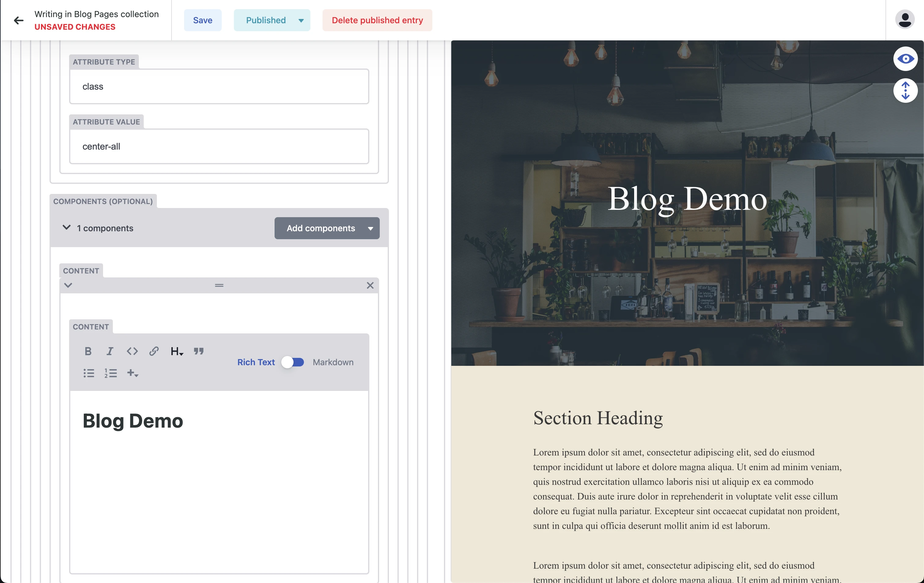924x583 pixels.
Task: Open the plus add-component editor menu
Action: pyautogui.click(x=132, y=373)
